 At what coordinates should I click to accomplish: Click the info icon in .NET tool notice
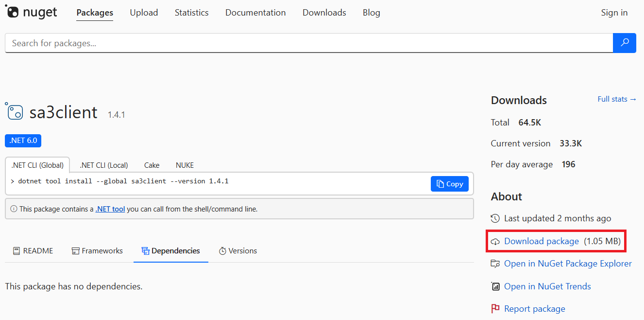pos(14,209)
